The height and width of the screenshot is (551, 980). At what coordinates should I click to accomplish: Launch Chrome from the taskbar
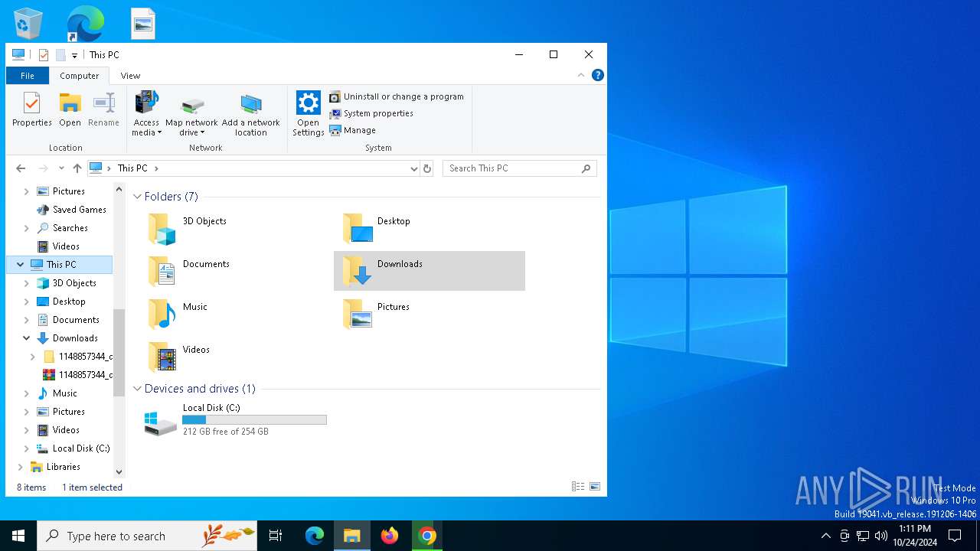pyautogui.click(x=427, y=536)
